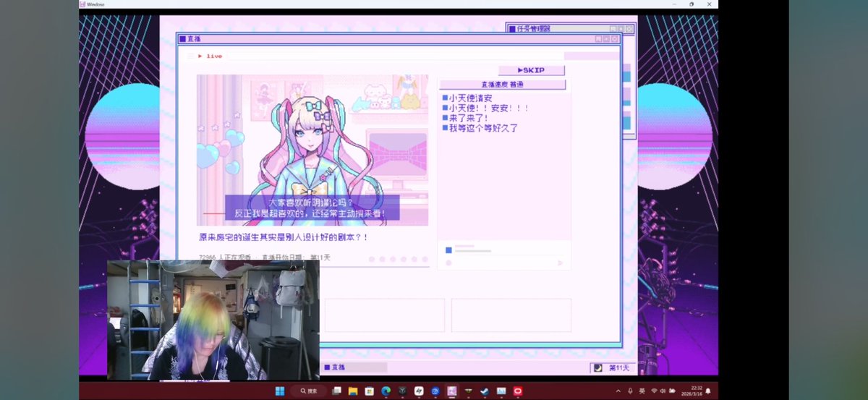The height and width of the screenshot is (400, 868).
Task: Open the HP app on the taskbar
Action: 419,391
